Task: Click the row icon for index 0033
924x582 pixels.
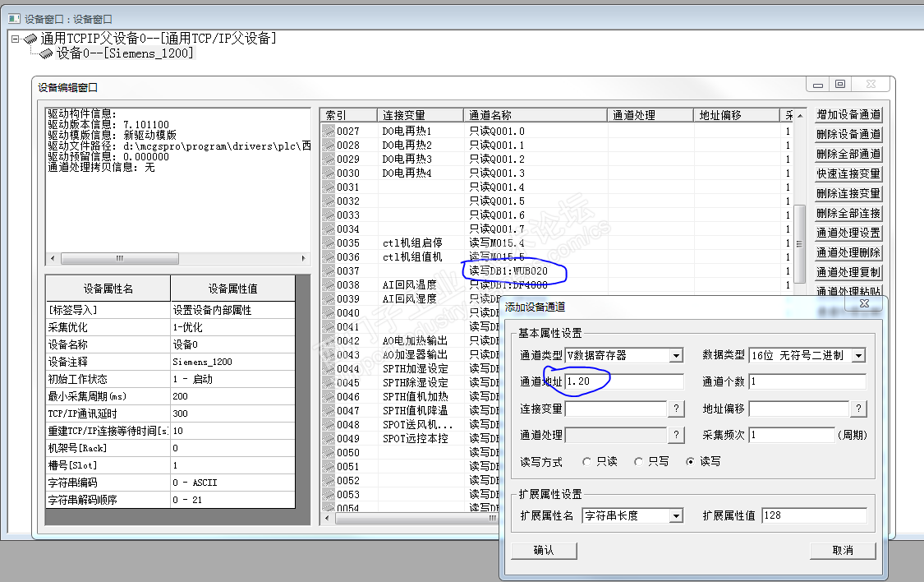Action: coord(329,215)
